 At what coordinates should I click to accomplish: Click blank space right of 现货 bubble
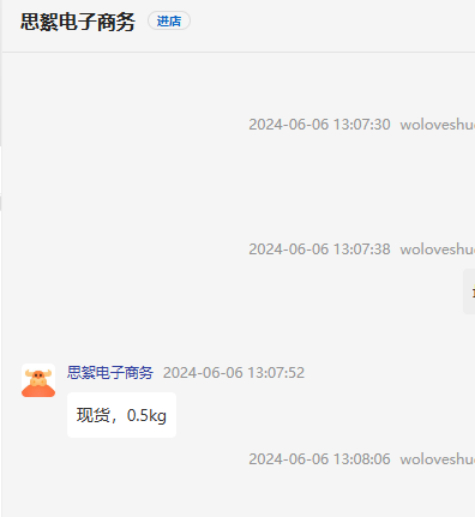coord(300,415)
